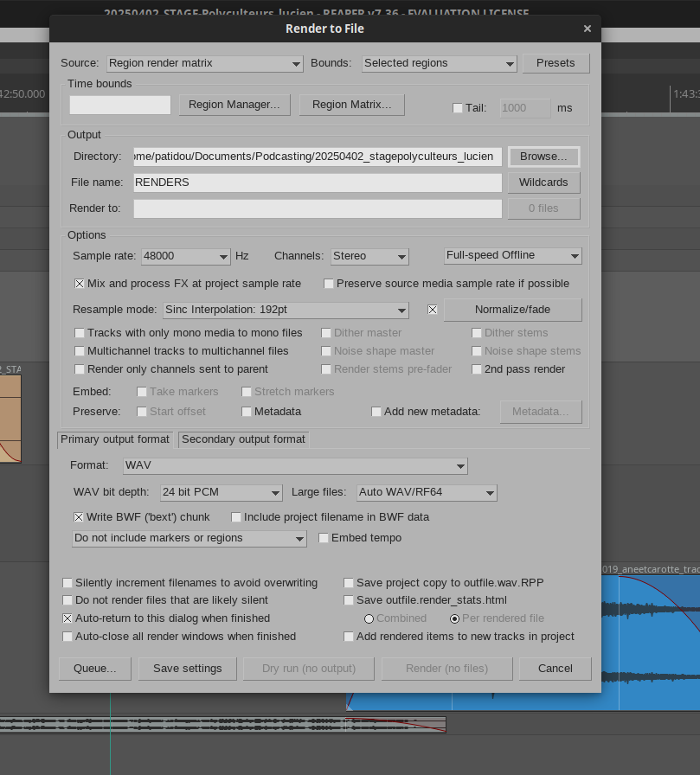Select the Primary output format tab
Image resolution: width=700 pixels, height=775 pixels.
115,439
